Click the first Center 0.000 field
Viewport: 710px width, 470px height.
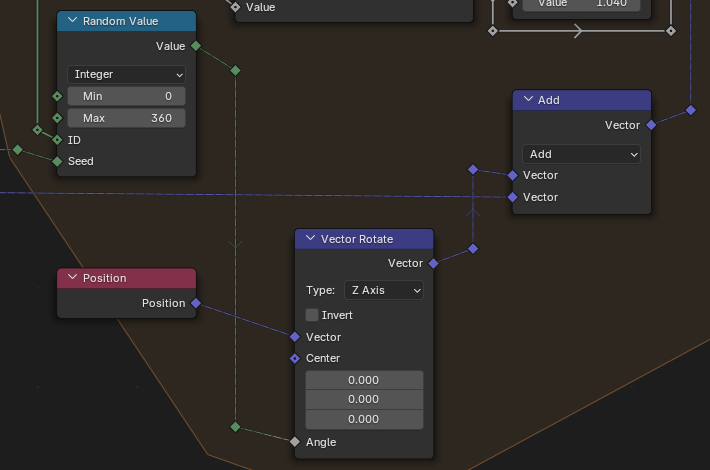(x=365, y=380)
